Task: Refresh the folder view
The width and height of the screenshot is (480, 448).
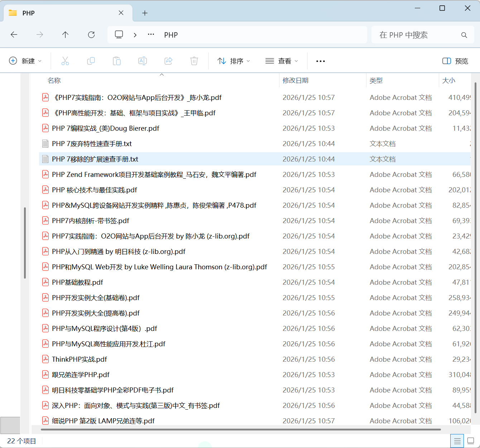Action: point(91,34)
